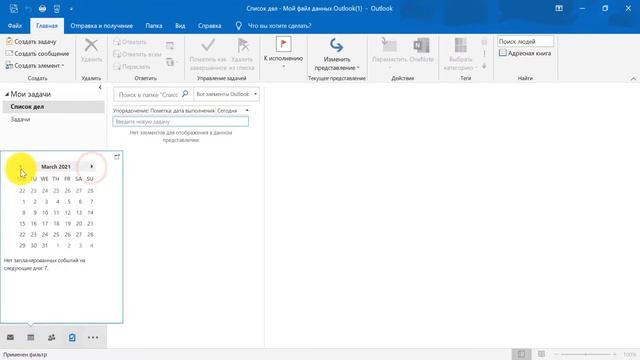This screenshot has width=640, height=360.
Task: Open the quick access toolbar customize arrow
Action: [71, 9]
